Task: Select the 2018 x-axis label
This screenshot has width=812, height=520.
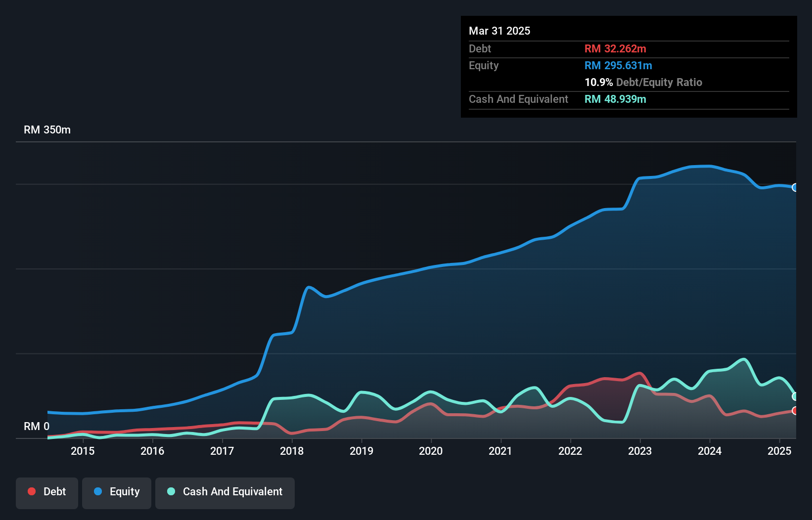Action: [x=292, y=451]
